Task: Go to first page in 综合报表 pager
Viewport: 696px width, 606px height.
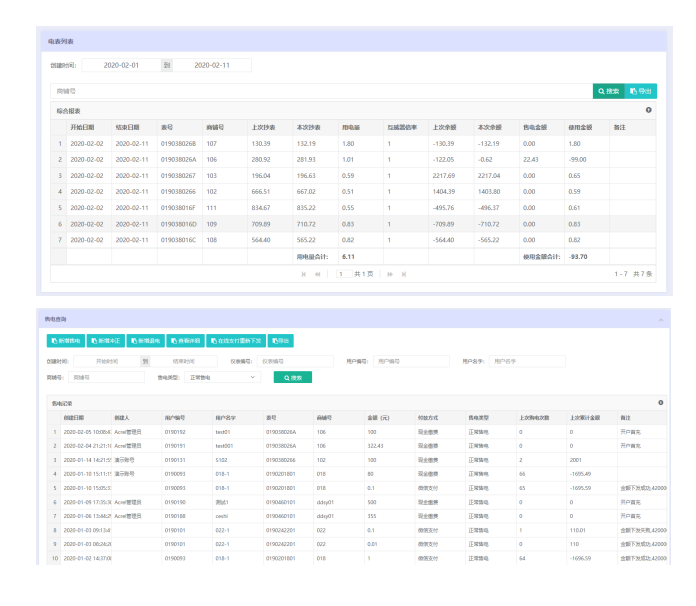Action: 304,274
